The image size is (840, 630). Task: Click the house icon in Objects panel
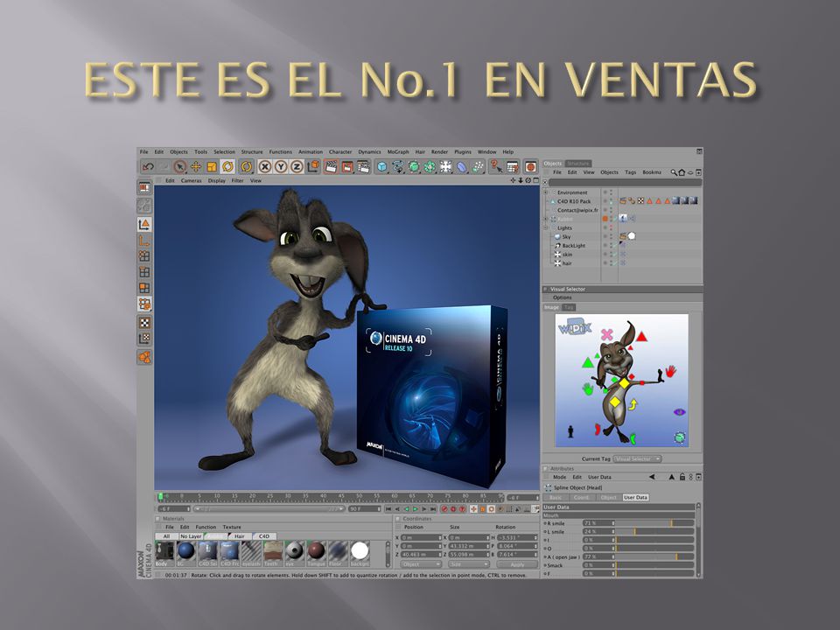click(682, 172)
